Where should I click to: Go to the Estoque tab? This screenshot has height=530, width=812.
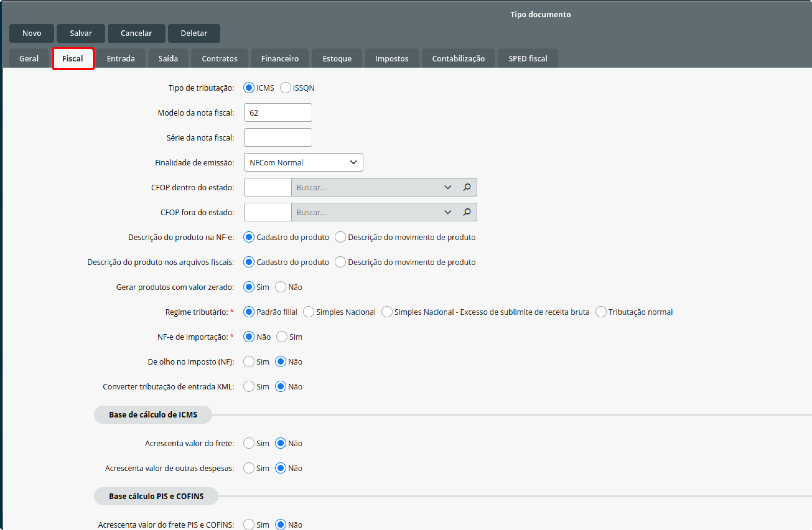[337, 58]
